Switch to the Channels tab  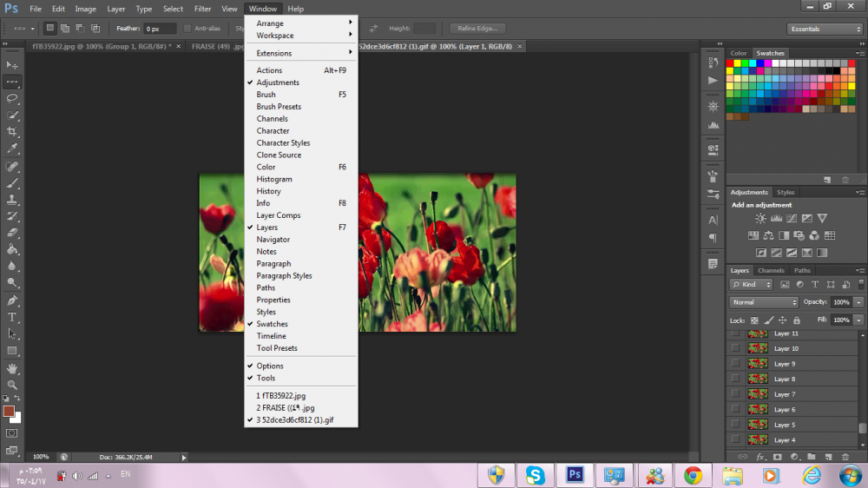click(x=771, y=270)
